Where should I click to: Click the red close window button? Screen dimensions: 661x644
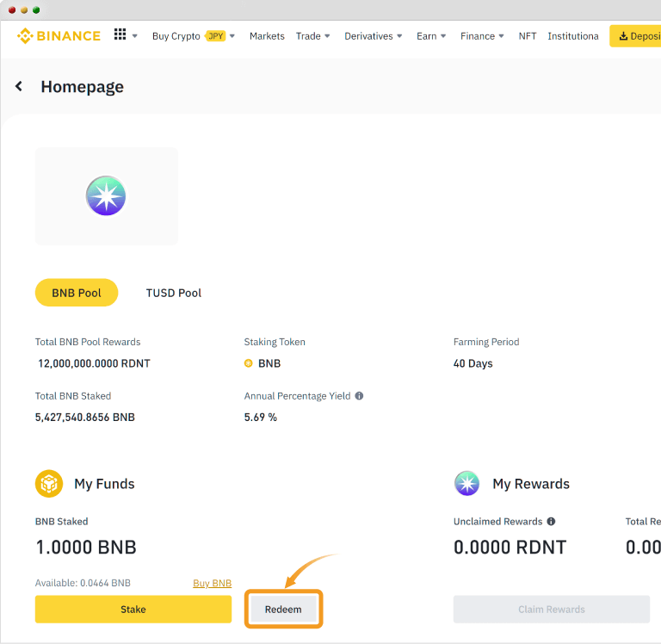tap(12, 10)
